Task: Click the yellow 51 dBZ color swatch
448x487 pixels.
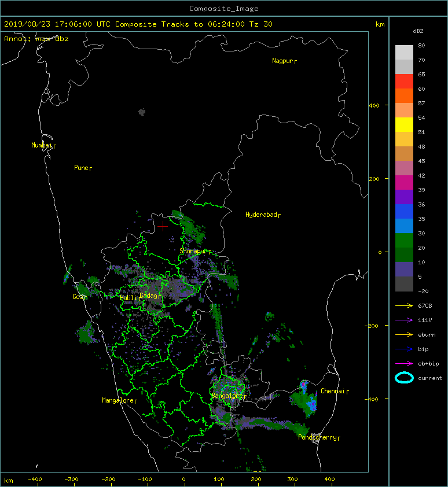Action: [404, 124]
